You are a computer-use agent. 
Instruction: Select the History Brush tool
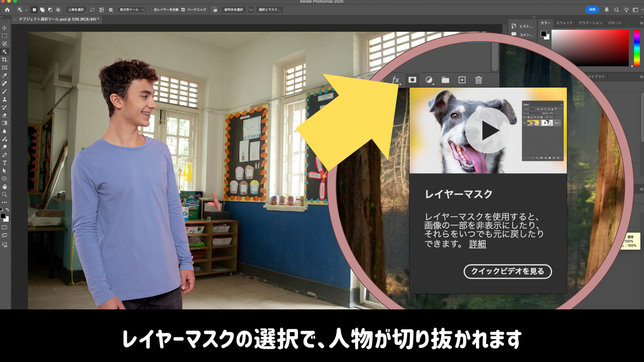pos(5,107)
